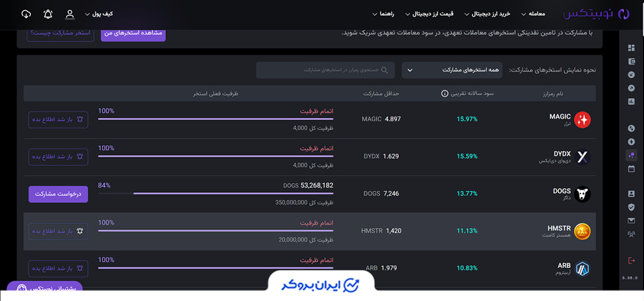Click the مشاهده استخرهای من button
The image size is (644, 301).
click(x=133, y=33)
